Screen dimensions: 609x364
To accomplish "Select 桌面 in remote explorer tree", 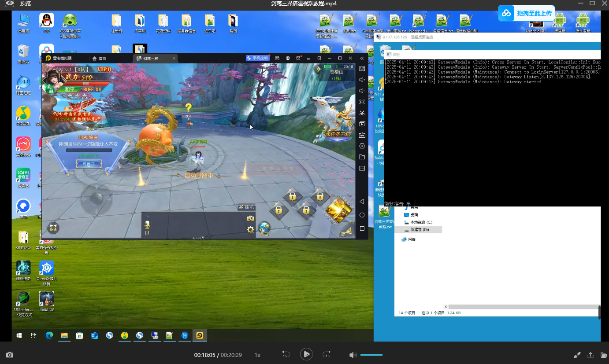I will 411,215.
